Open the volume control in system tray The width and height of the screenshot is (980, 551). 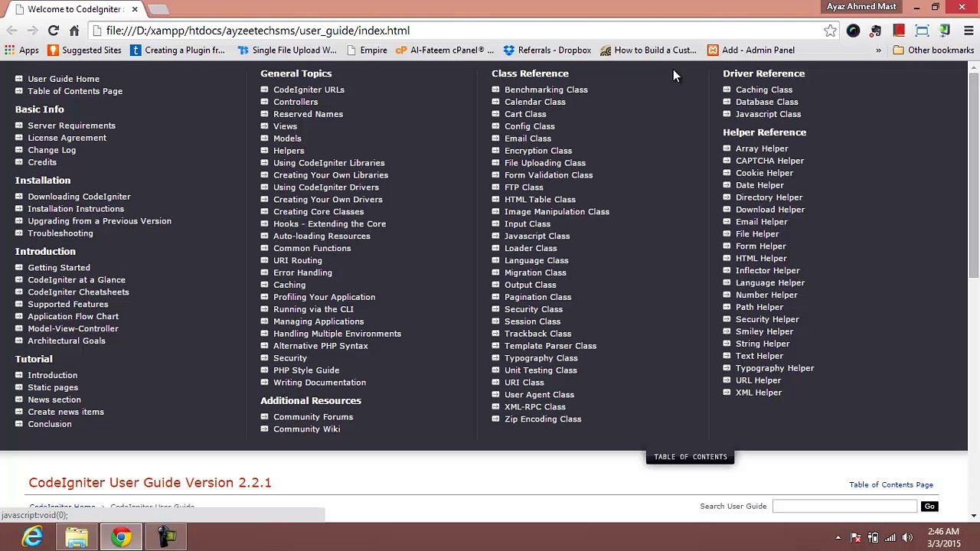point(907,537)
